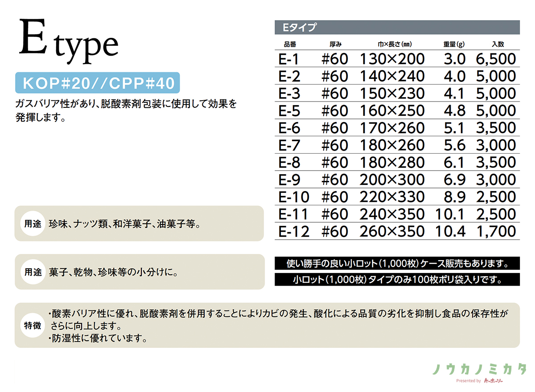
Task: Click the 厚み column header
Action: 335,44
